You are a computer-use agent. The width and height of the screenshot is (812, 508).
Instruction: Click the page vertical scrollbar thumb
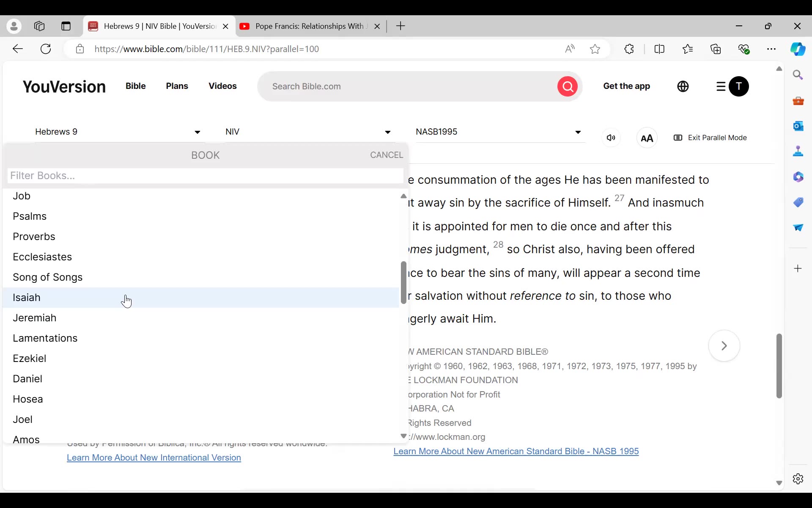coord(779,366)
